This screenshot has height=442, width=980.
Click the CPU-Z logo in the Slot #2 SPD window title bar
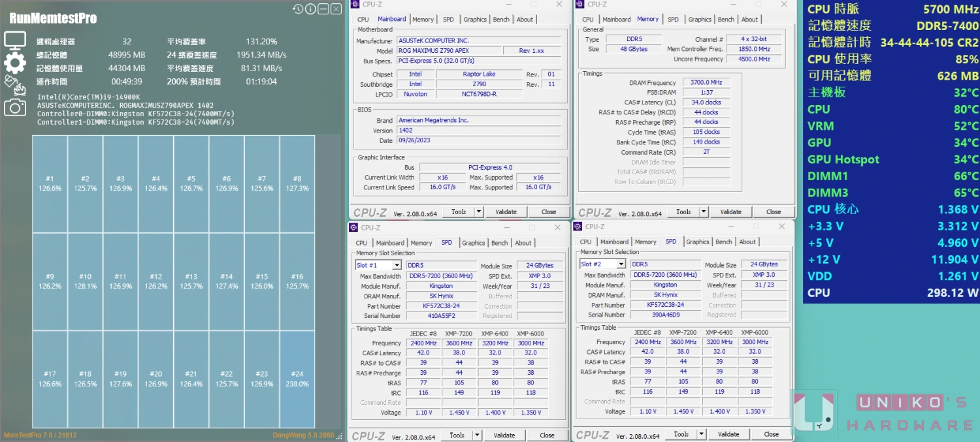tap(578, 227)
